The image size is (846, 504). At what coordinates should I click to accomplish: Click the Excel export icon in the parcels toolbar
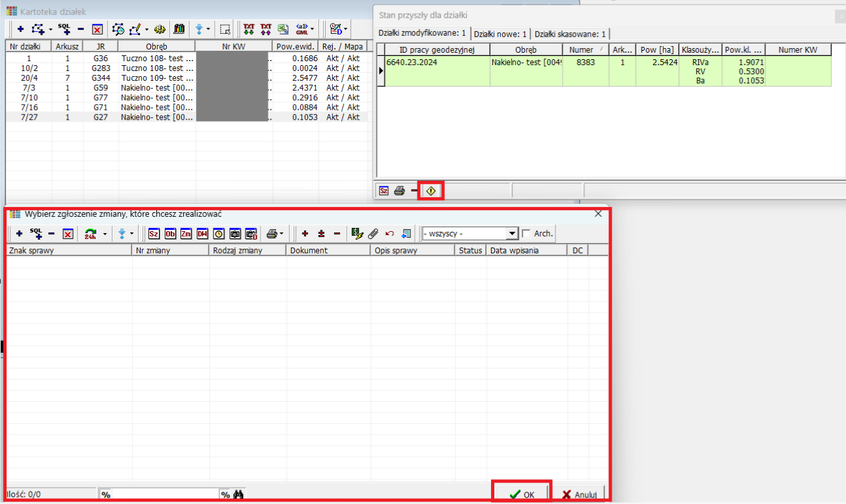pyautogui.click(x=283, y=29)
